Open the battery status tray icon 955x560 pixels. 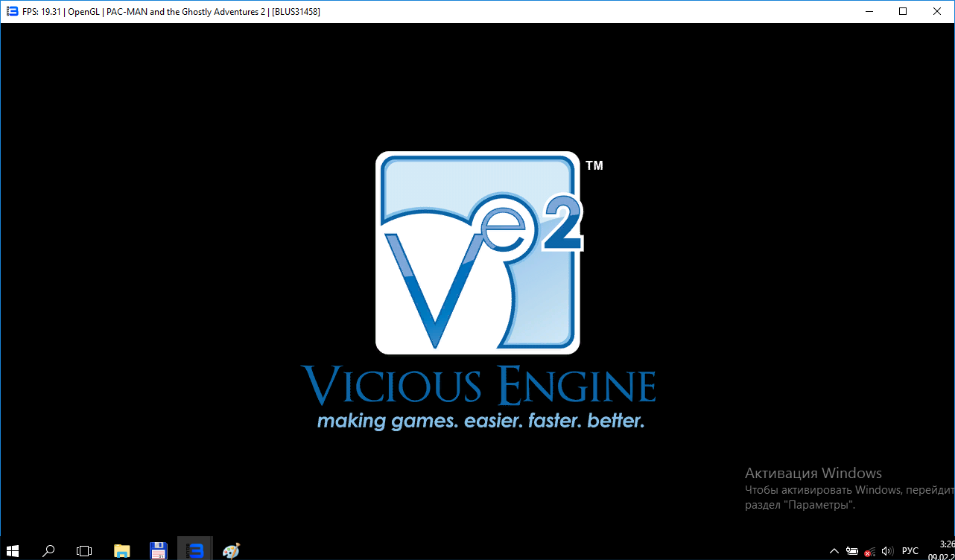coord(852,551)
